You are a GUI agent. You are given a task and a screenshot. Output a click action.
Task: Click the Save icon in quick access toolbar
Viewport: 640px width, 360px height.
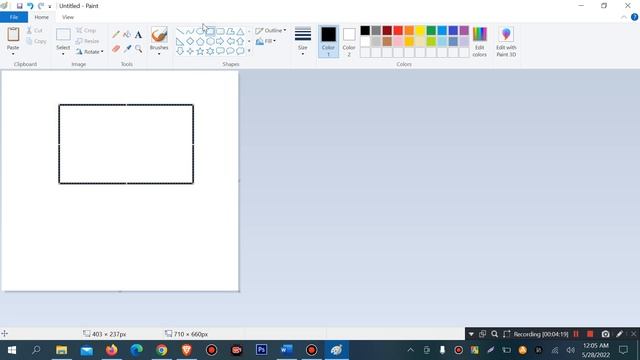coord(19,6)
